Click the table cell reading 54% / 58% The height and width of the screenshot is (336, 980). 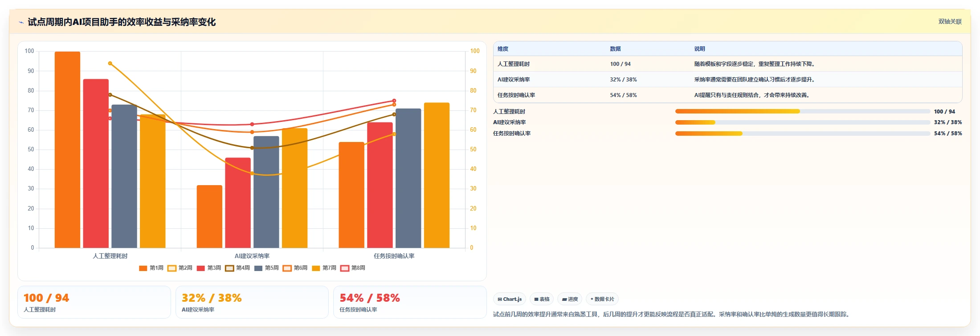tap(623, 95)
